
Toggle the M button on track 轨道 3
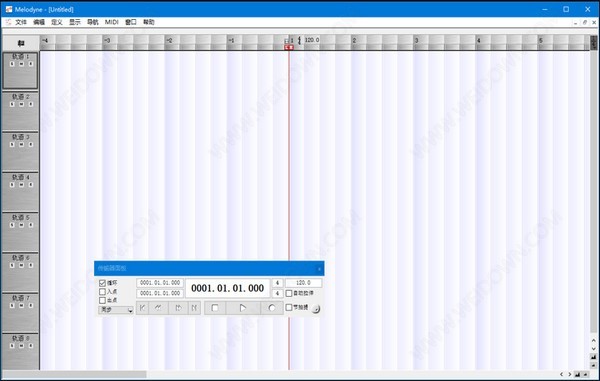(21, 144)
